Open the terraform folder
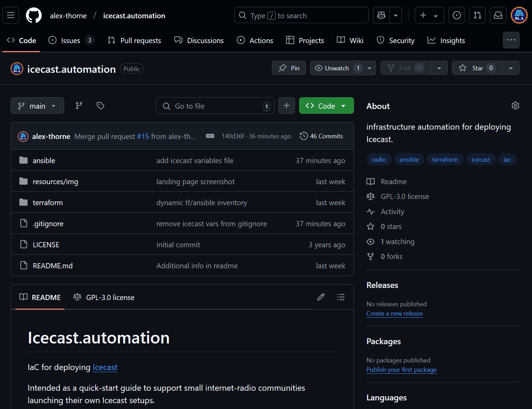 (48, 202)
